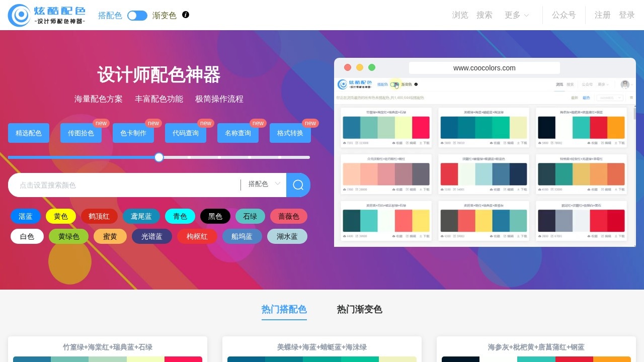
Task: Open the 传图拾色 feature
Action: coord(81,133)
